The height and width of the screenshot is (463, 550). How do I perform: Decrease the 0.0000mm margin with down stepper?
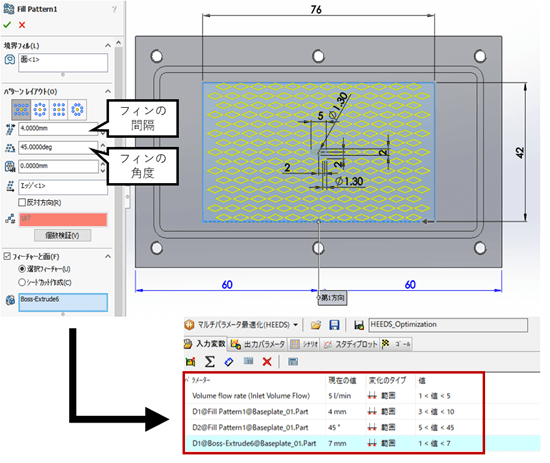tap(102, 170)
